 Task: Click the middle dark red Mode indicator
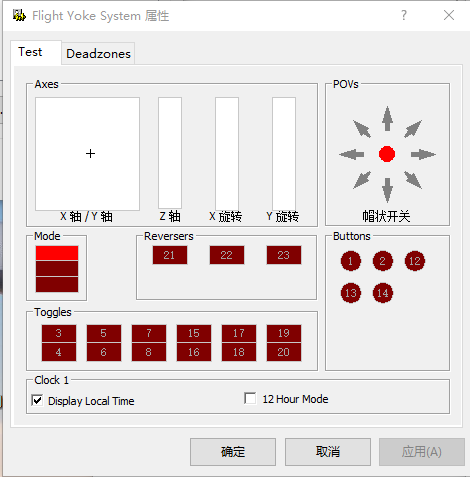click(x=57, y=269)
